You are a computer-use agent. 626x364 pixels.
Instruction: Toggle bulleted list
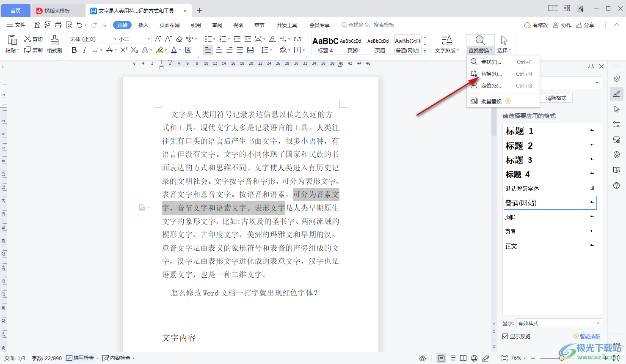point(208,39)
